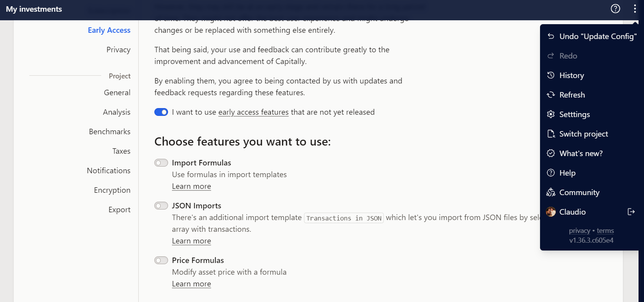Click the help question mark icon in header

[615, 9]
